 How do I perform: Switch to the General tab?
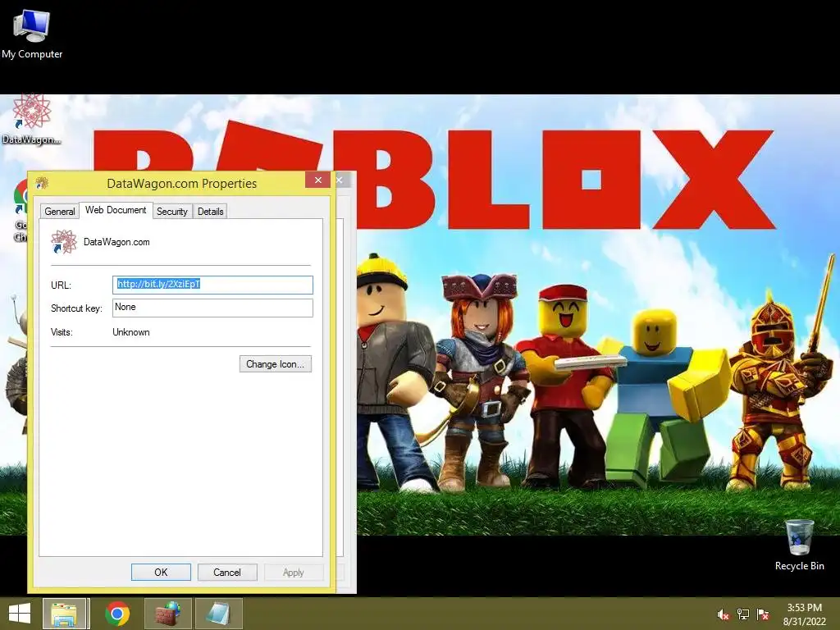(x=59, y=211)
